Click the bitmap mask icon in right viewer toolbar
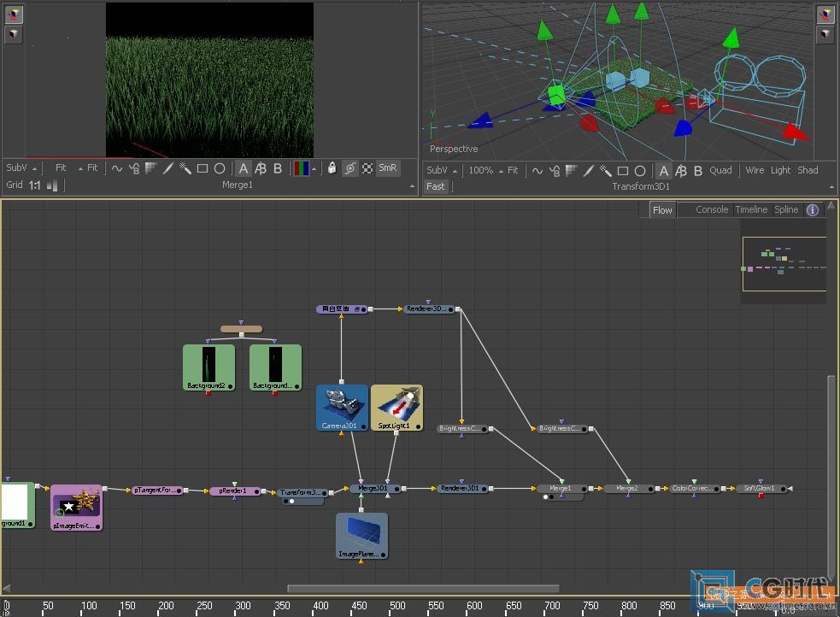 point(571,171)
